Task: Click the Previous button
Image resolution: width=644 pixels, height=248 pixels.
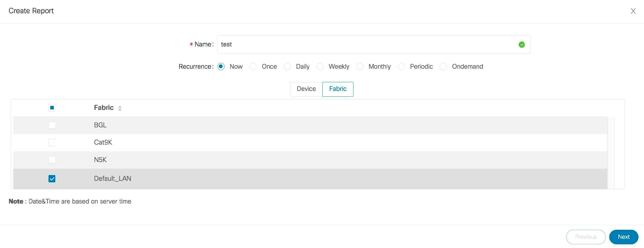Action: [586, 237]
